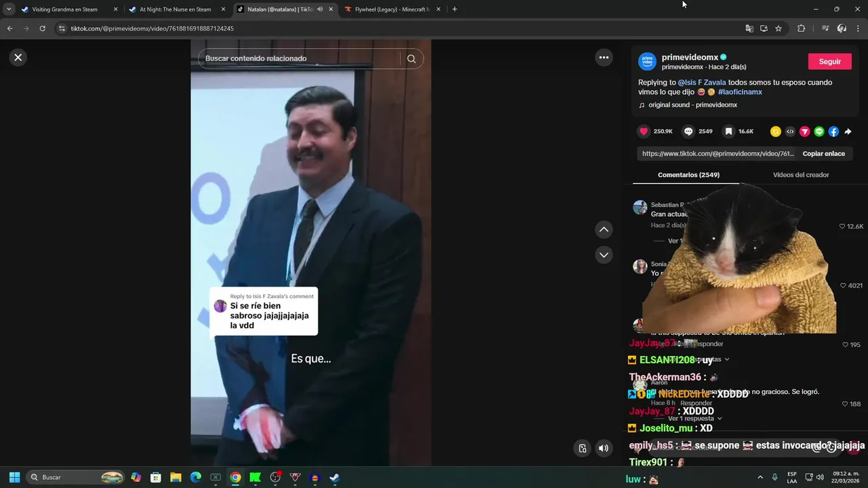Like the video with the heart icon
Screen dimensions: 868x488
pyautogui.click(x=644, y=131)
